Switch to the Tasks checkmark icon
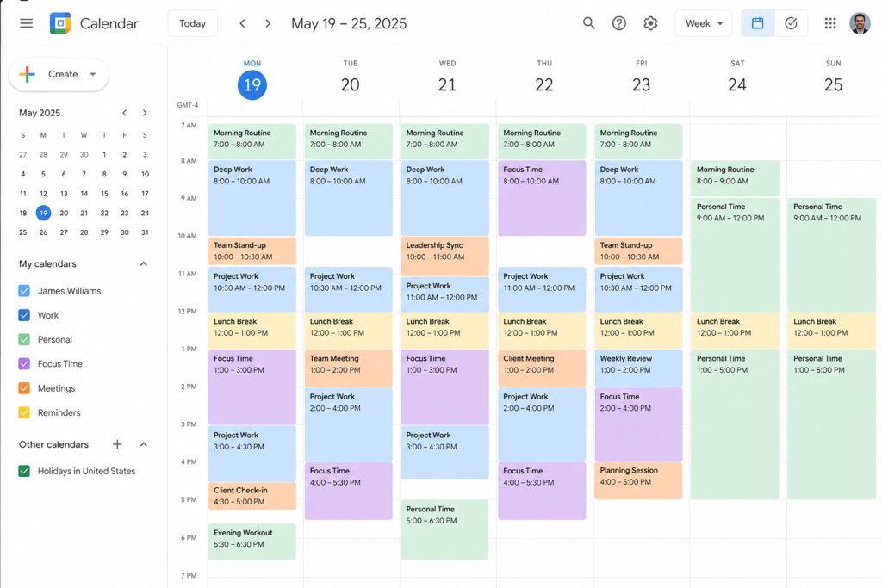 pos(791,23)
